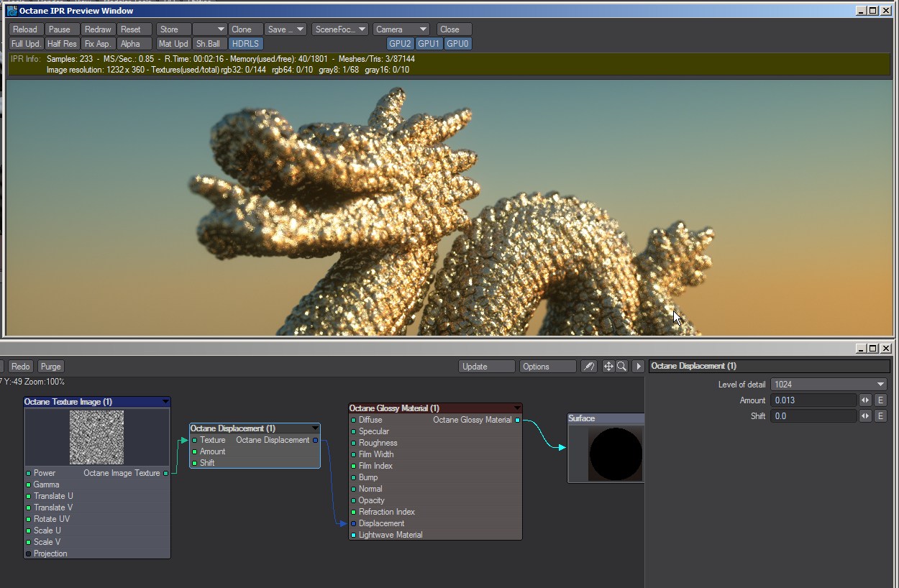Image resolution: width=899 pixels, height=588 pixels.
Task: Toggle GPU2 rendering device
Action: (x=400, y=44)
